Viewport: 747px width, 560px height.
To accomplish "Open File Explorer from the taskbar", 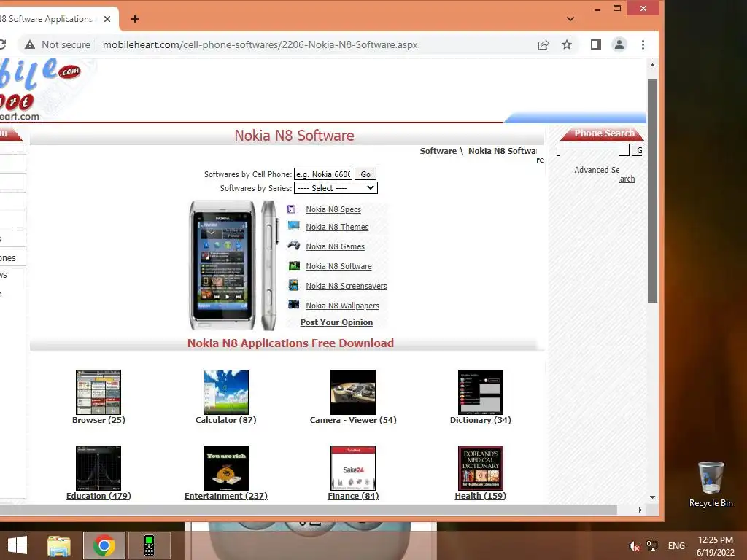I will coord(59,545).
